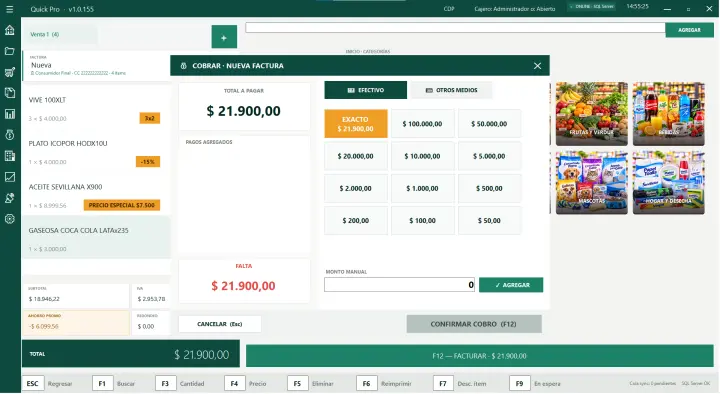
Task: Click the F1 Buscar shortcut
Action: (115, 383)
